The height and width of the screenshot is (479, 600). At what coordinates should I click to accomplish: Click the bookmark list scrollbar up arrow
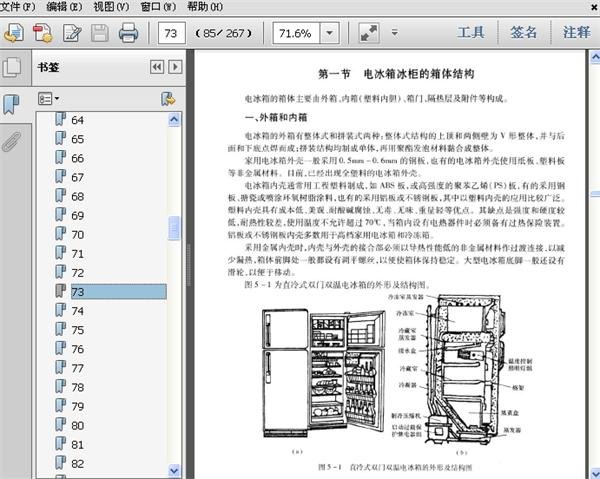174,117
